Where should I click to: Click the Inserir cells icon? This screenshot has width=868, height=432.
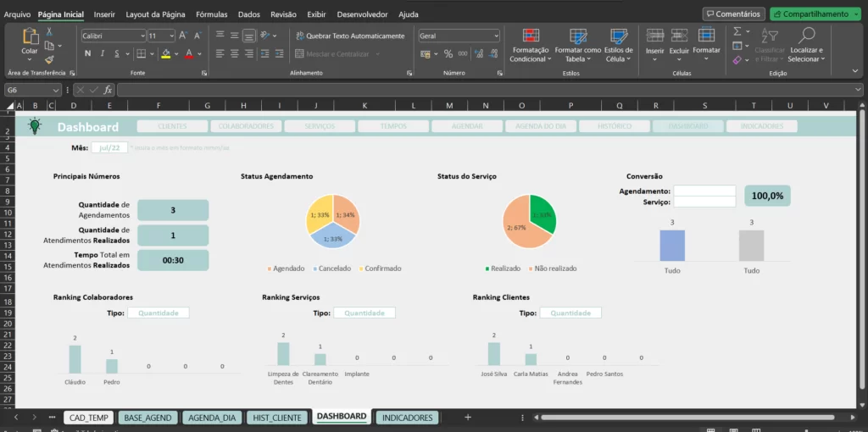point(655,36)
